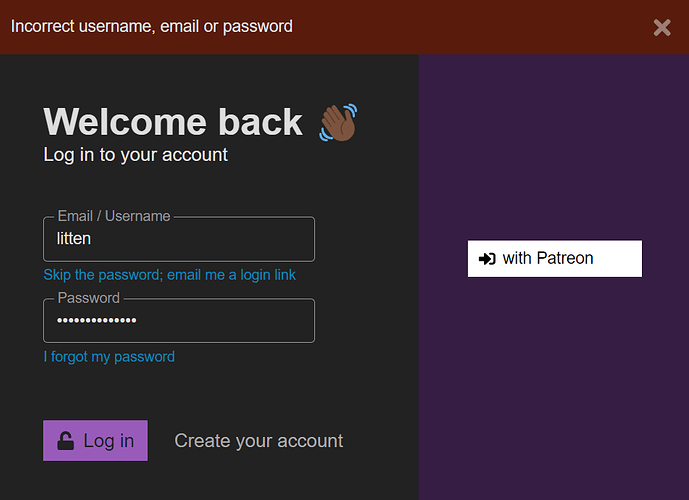Screen dimensions: 689x500
Task: Select 'Create your account'
Action: point(258,441)
